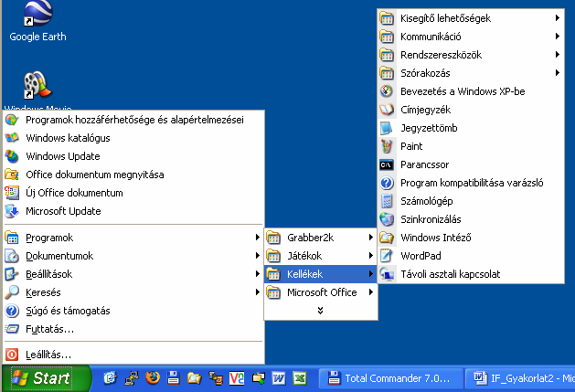Image resolution: width=575 pixels, height=392 pixels.
Task: Show hidden programs with the double chevron
Action: [321, 311]
